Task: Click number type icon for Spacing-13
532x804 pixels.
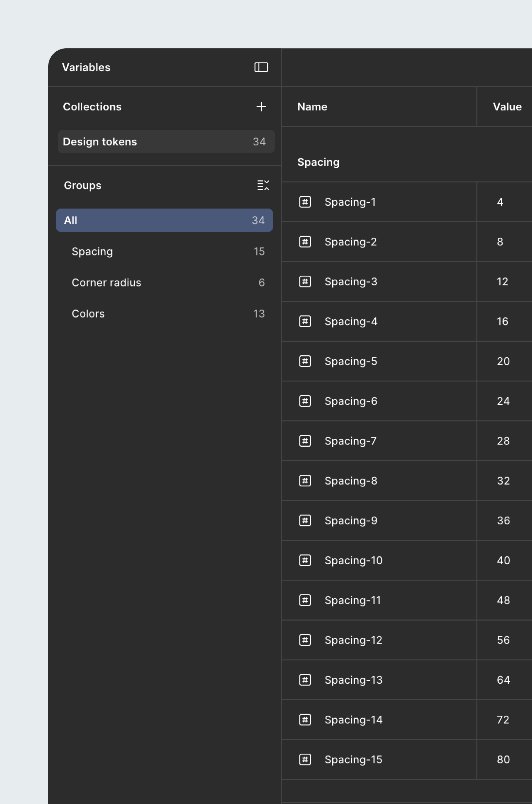Action: 305,680
